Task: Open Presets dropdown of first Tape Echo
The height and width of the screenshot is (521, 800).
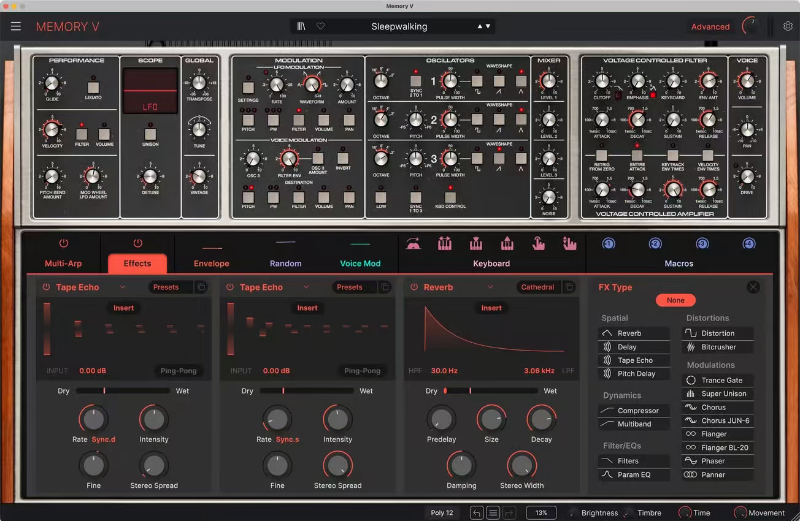Action: [x=170, y=287]
